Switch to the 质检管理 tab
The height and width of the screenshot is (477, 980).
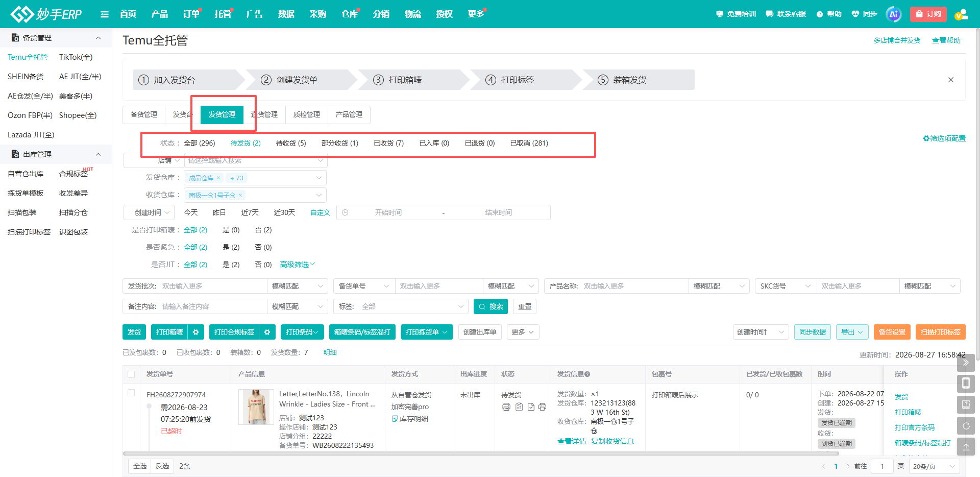[307, 114]
